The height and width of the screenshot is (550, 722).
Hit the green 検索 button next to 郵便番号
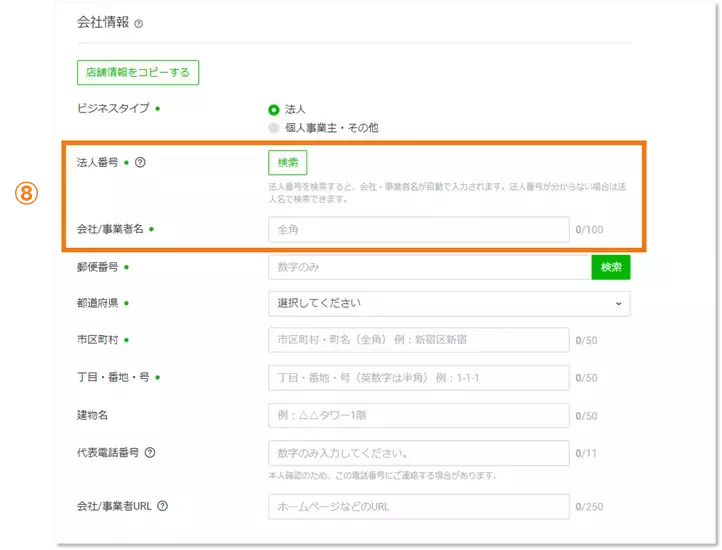click(610, 267)
